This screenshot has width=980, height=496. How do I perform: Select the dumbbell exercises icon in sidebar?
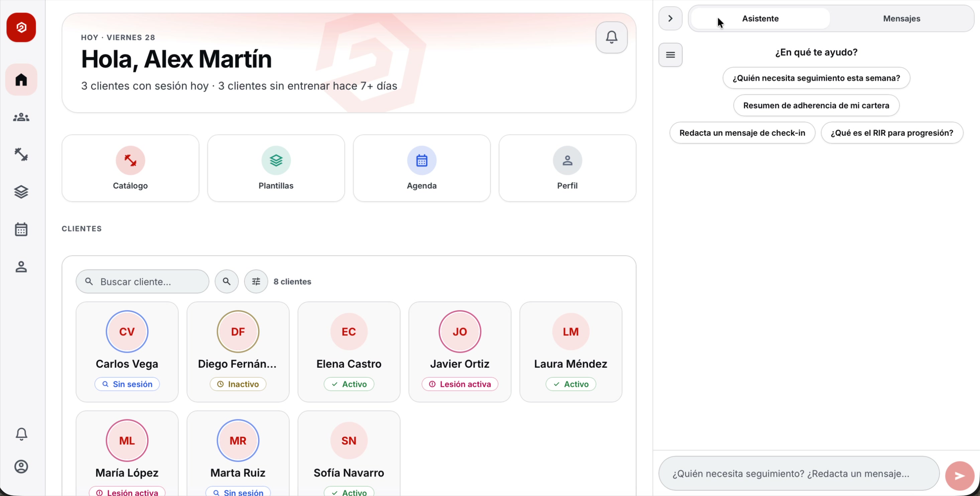click(21, 154)
